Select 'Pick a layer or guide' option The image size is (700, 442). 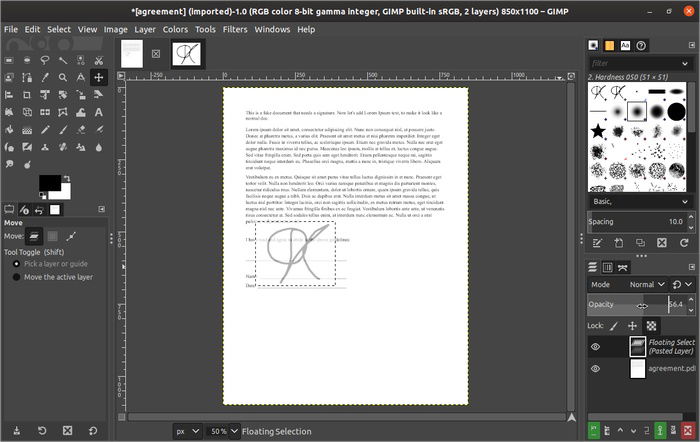click(17, 264)
